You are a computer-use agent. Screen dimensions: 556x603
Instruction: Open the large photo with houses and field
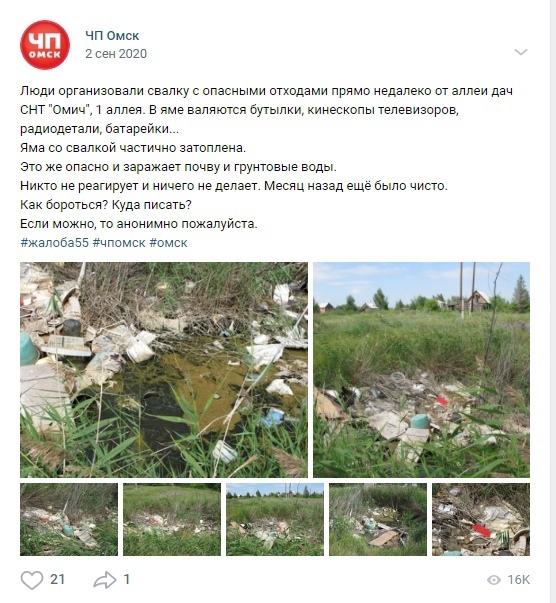421,370
